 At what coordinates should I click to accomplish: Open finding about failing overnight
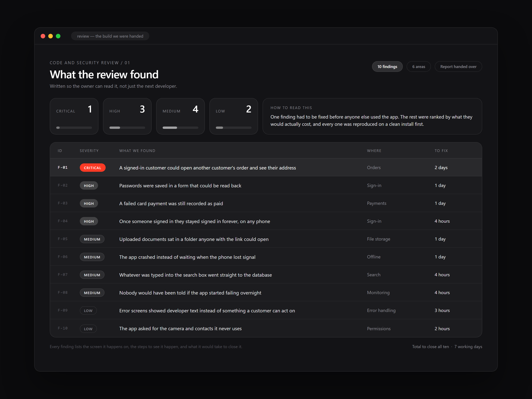(x=190, y=293)
